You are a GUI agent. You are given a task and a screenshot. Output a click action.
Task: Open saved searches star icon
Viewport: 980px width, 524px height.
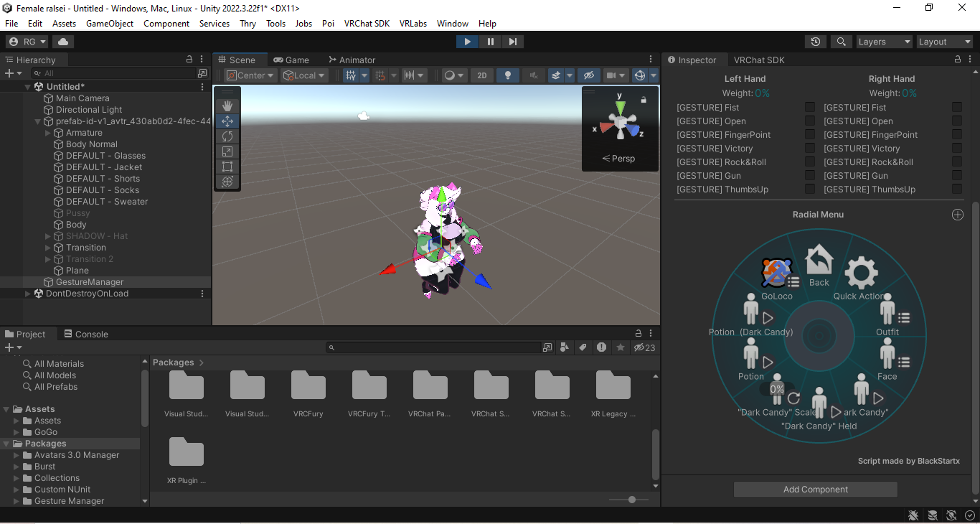[620, 347]
